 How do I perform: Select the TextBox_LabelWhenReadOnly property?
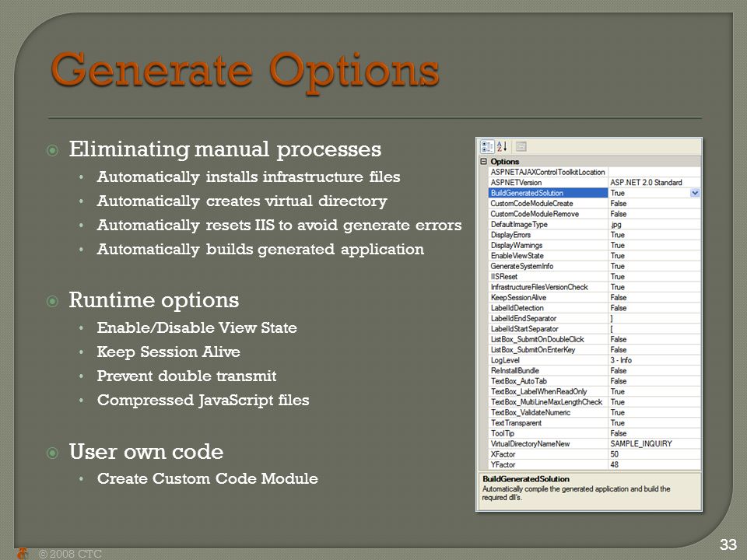(x=548, y=392)
